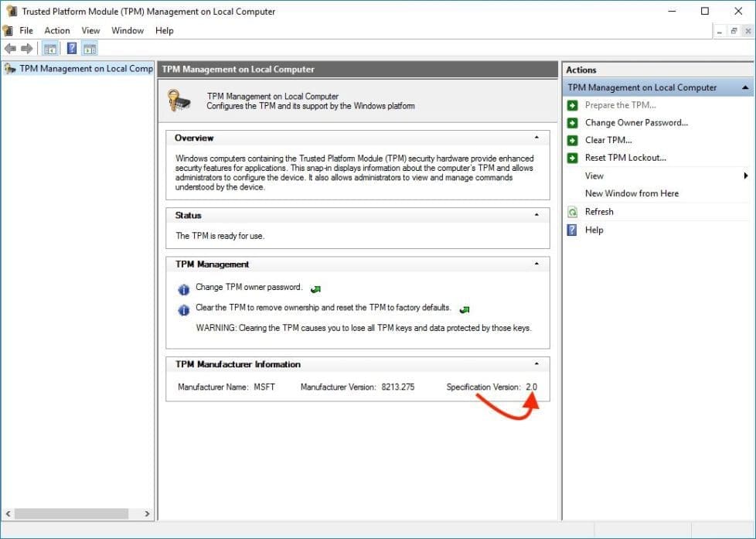Click Change Owner Password in the Actions pane
The image size is (756, 539).
pyautogui.click(x=636, y=122)
